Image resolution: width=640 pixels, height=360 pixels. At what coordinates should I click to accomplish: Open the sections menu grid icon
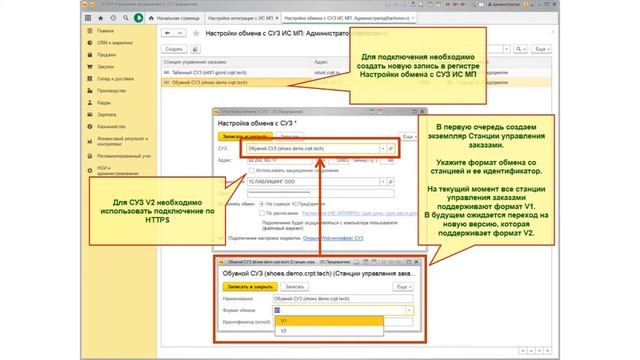pyautogui.click(x=88, y=18)
